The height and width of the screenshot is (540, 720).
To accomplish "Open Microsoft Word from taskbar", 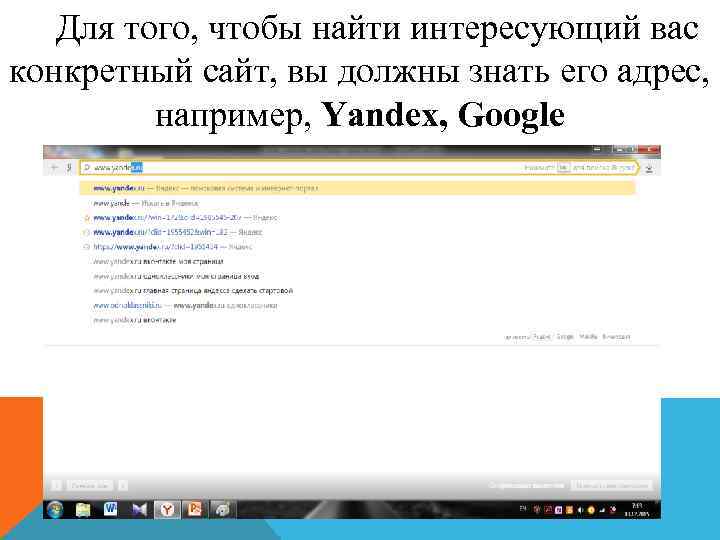I will 110,509.
